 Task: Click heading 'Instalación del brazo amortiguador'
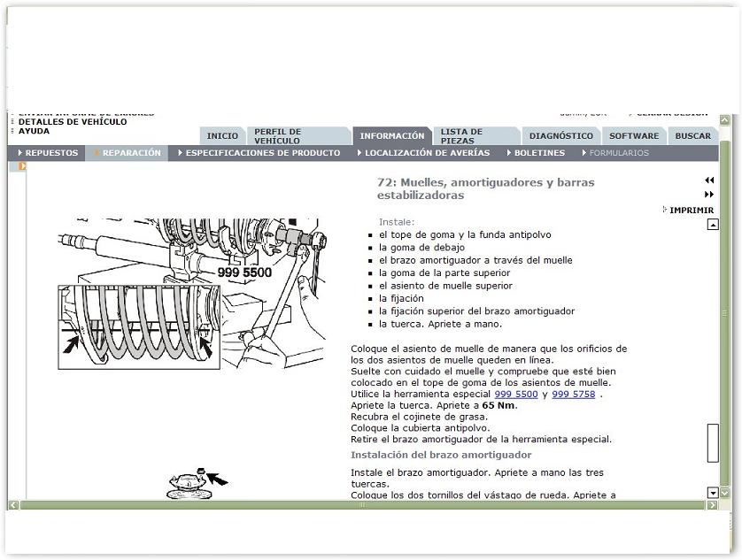pos(441,455)
